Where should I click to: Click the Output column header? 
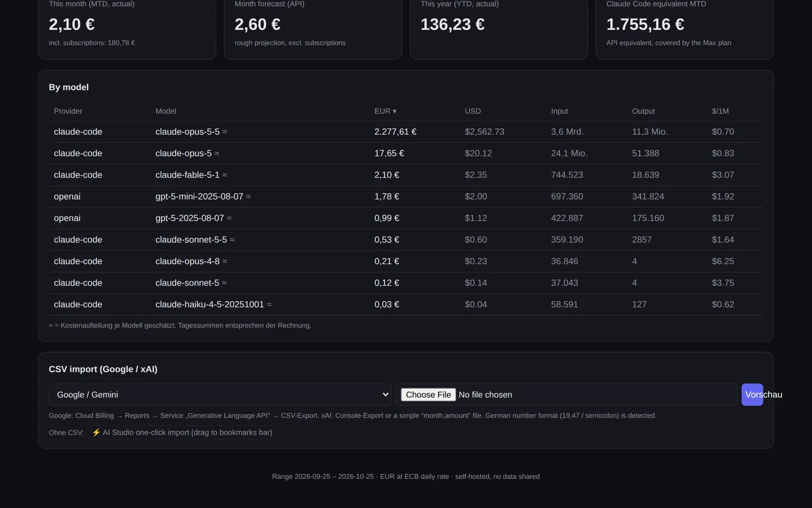643,111
